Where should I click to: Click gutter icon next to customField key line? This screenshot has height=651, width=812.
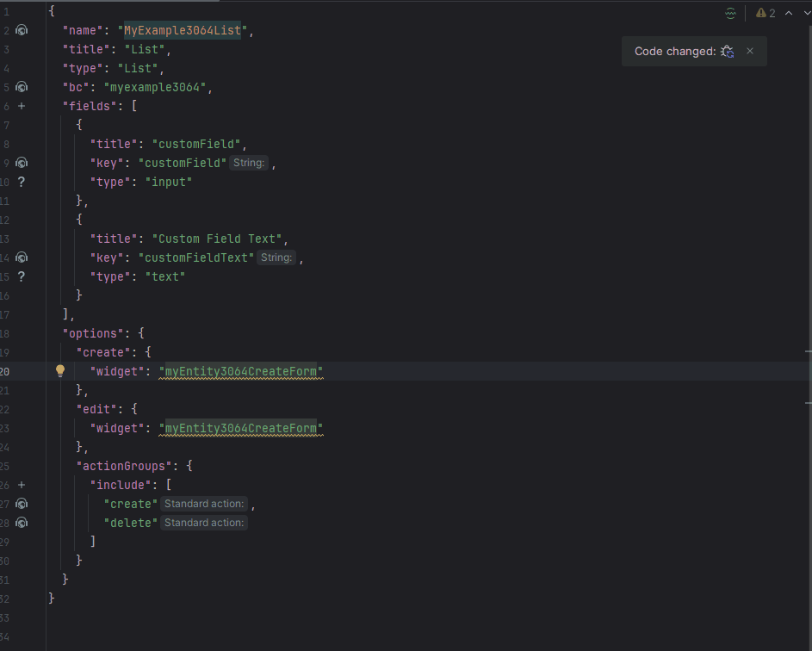click(x=22, y=163)
